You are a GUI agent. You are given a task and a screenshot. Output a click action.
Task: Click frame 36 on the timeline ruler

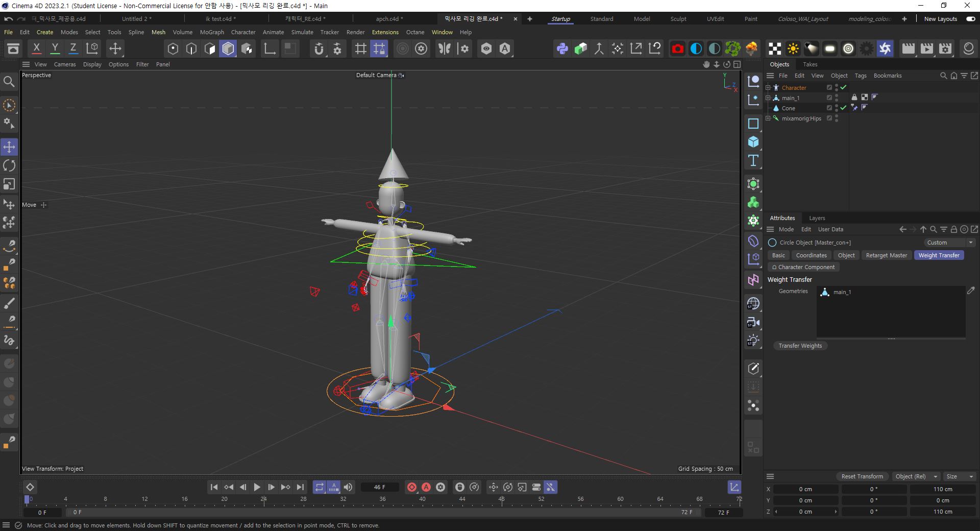click(383, 499)
